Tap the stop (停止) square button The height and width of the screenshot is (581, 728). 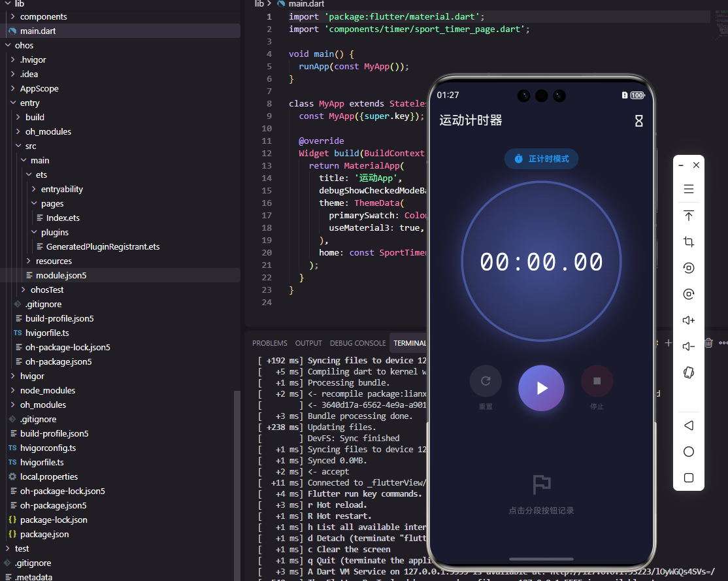(x=597, y=381)
